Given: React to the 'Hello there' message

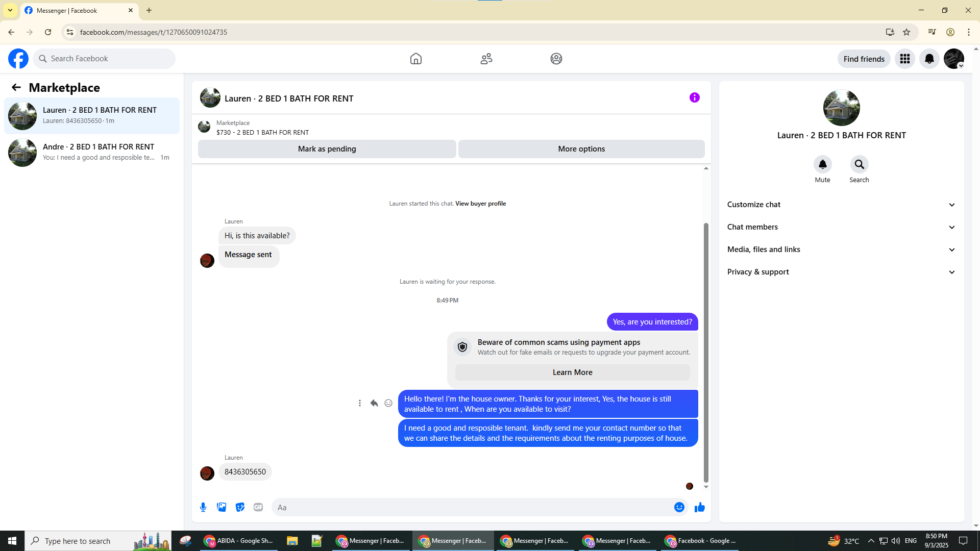Looking at the screenshot, I should [388, 403].
